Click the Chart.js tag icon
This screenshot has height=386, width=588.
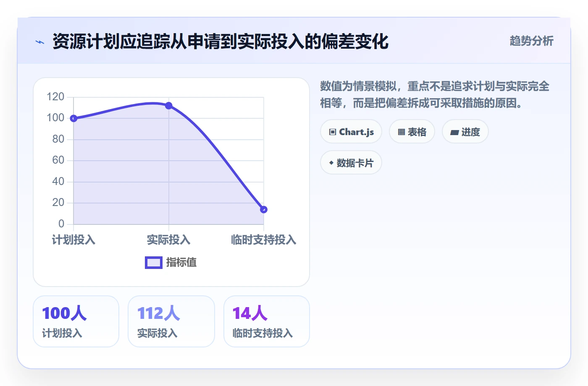[333, 132]
